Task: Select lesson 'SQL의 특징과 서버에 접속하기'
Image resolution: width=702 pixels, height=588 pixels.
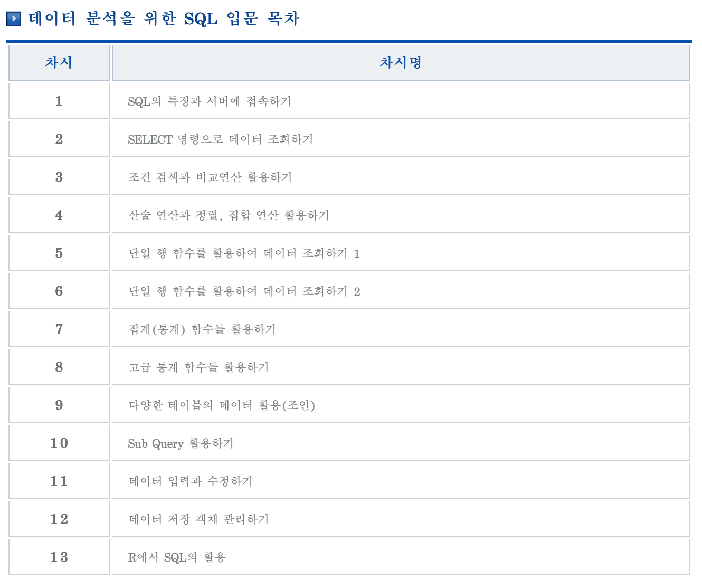Action: pos(210,101)
